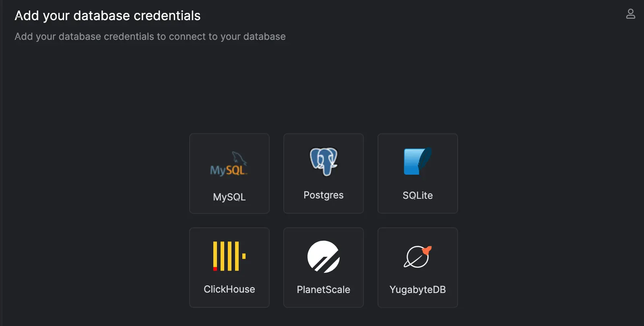Select the SQLite feather logo
Viewport: 644px width, 326px height.
(417, 161)
